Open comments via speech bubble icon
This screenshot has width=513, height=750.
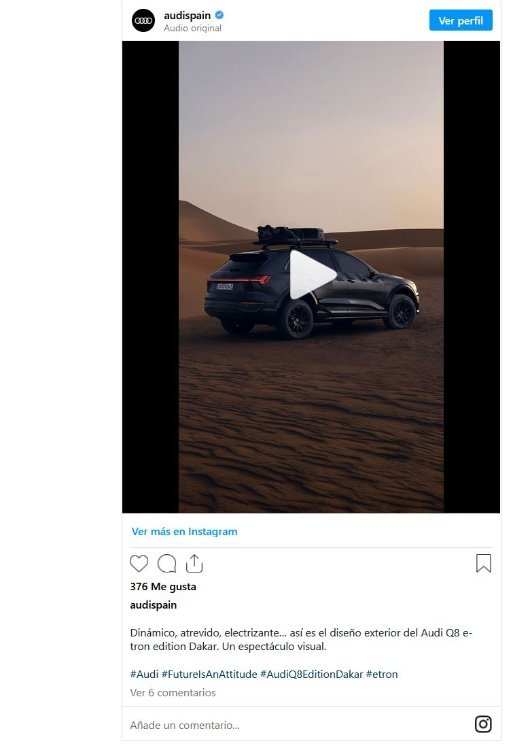(167, 563)
